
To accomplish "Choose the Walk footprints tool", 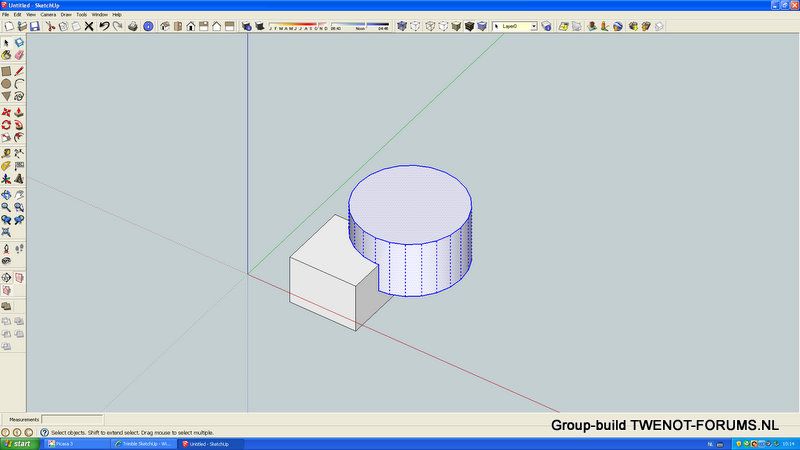I will pos(19,249).
